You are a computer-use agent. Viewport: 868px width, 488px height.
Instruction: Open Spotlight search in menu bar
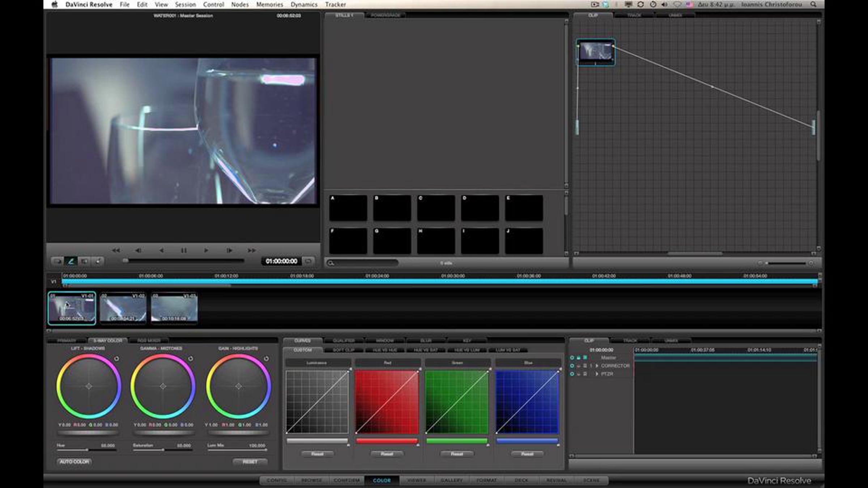[x=813, y=4]
